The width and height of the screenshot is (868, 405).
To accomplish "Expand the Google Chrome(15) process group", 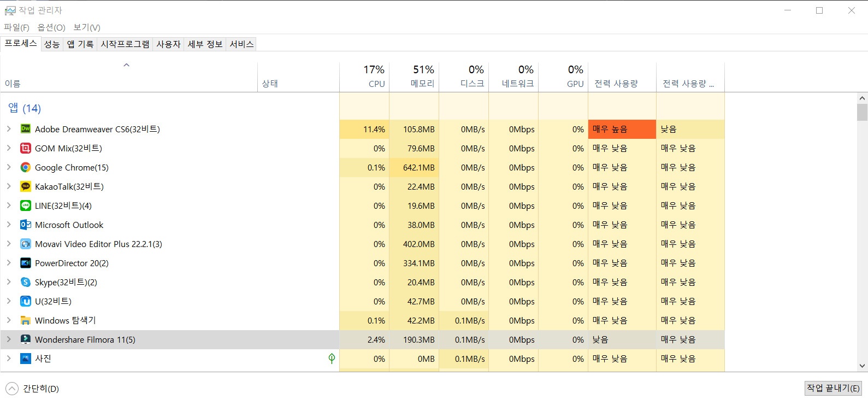I will tap(9, 167).
